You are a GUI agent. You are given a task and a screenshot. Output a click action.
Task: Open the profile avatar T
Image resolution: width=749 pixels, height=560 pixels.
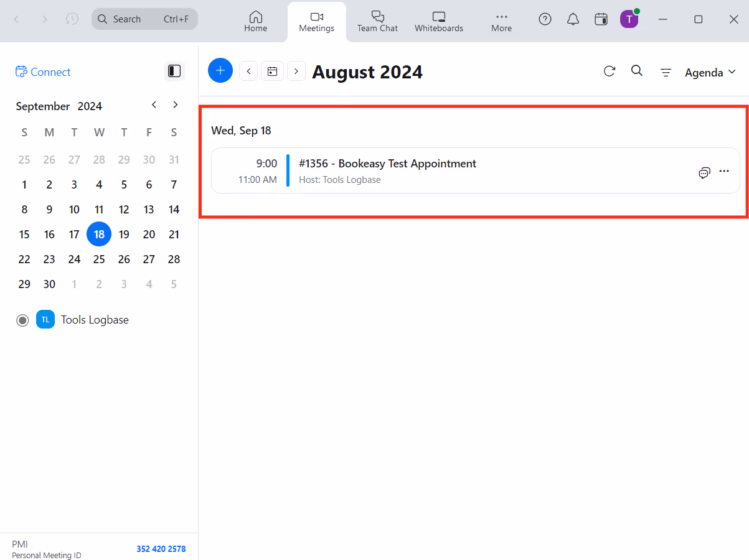629,19
